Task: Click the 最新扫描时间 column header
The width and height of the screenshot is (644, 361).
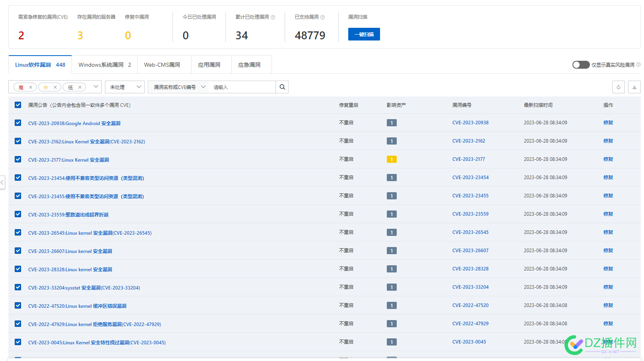Action: click(538, 105)
